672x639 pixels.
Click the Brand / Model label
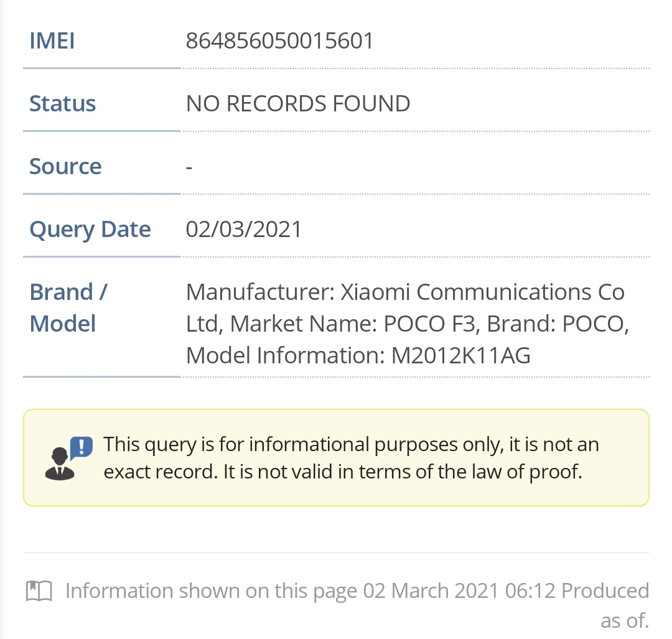point(68,307)
